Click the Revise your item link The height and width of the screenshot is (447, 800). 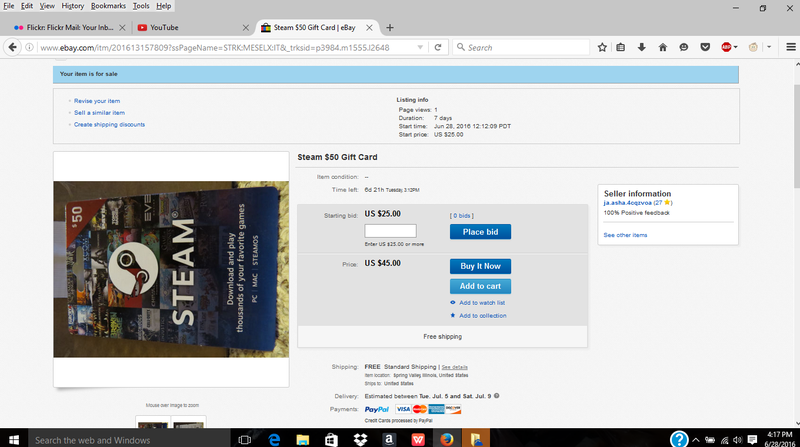[97, 101]
